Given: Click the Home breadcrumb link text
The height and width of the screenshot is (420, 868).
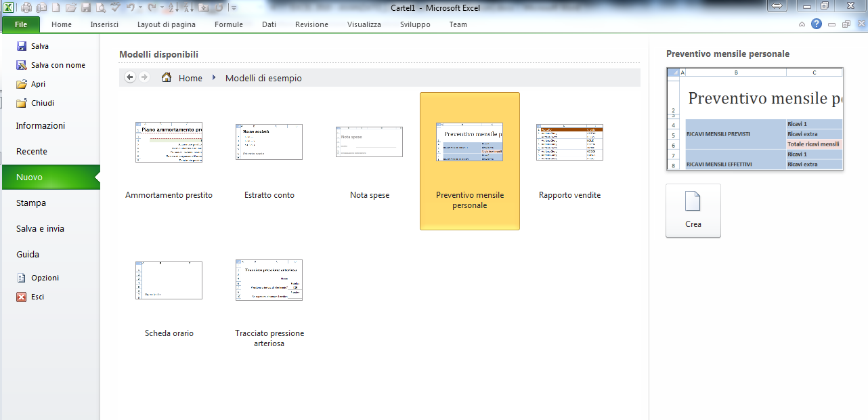Looking at the screenshot, I should pyautogui.click(x=190, y=78).
